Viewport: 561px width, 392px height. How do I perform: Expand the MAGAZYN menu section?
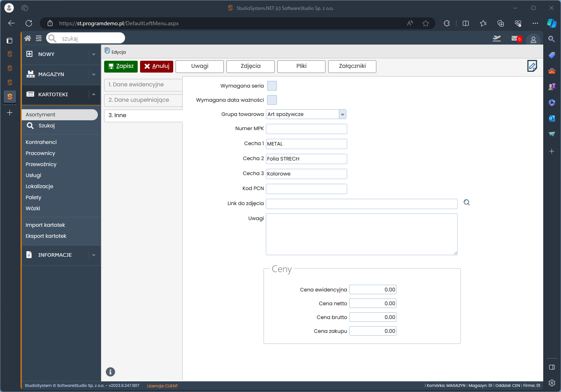pyautogui.click(x=93, y=75)
